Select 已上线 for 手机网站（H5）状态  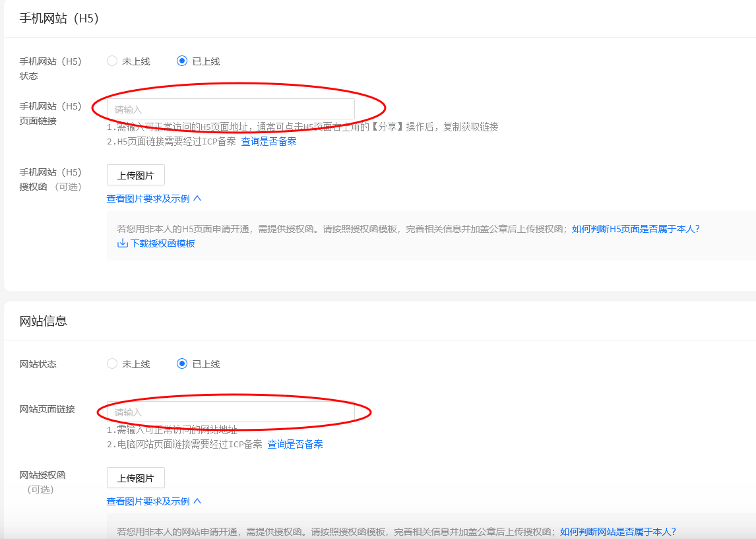(182, 61)
